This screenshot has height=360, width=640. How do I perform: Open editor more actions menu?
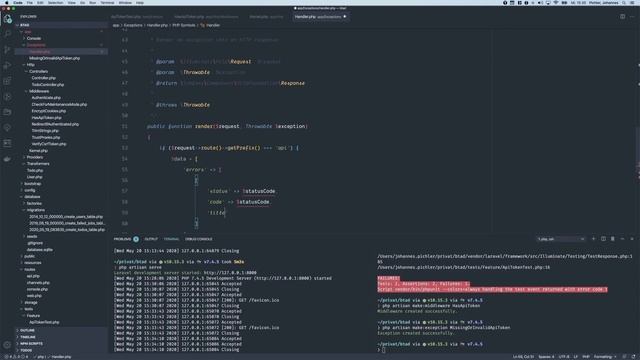(632, 17)
